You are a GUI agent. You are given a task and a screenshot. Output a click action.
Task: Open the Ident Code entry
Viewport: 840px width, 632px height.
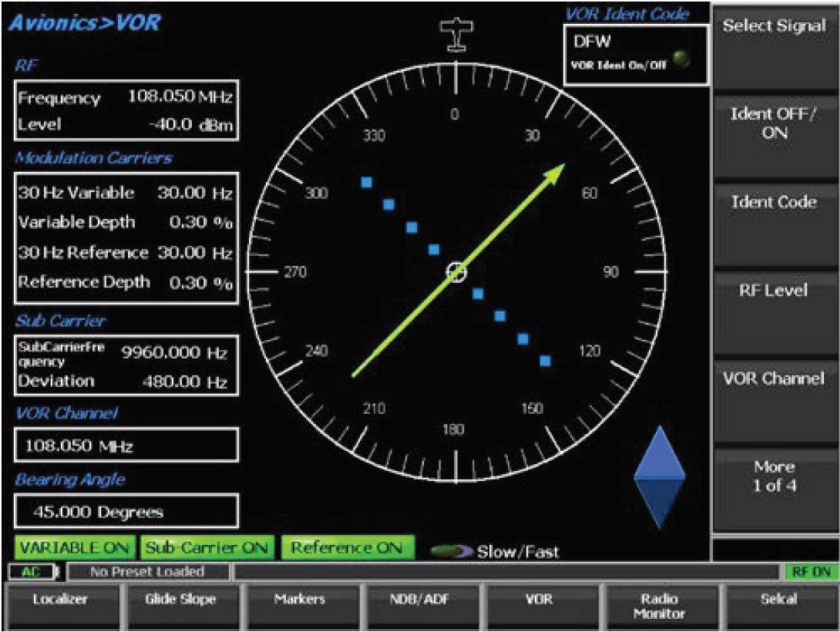click(774, 202)
